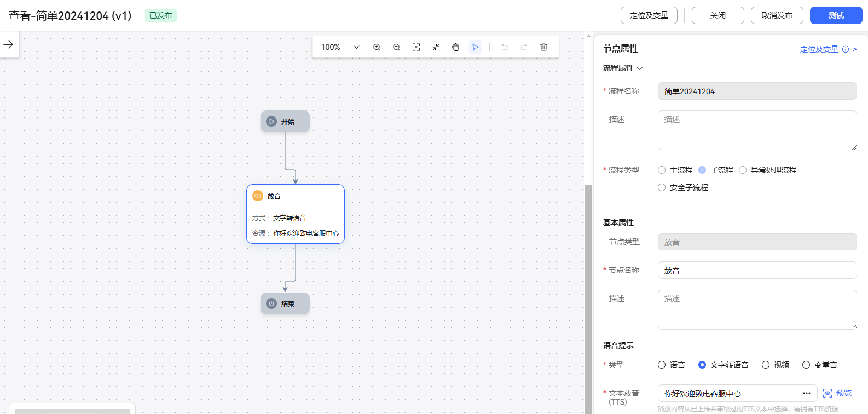Click the 取消发布 button
The image size is (868, 414).
point(777,15)
